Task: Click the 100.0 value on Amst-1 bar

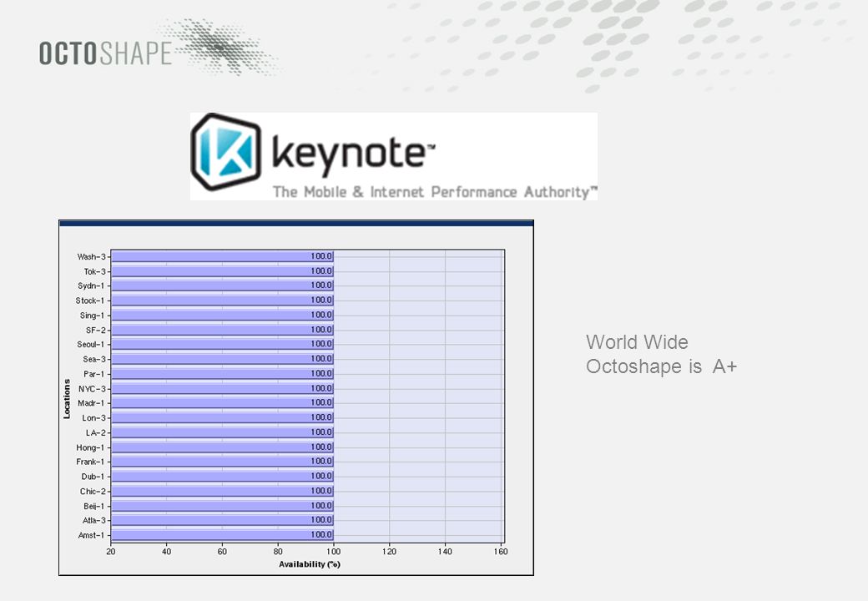Action: (321, 534)
